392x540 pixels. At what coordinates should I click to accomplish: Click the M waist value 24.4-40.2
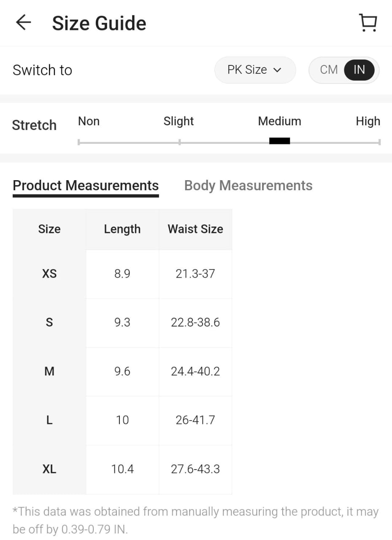tap(195, 371)
